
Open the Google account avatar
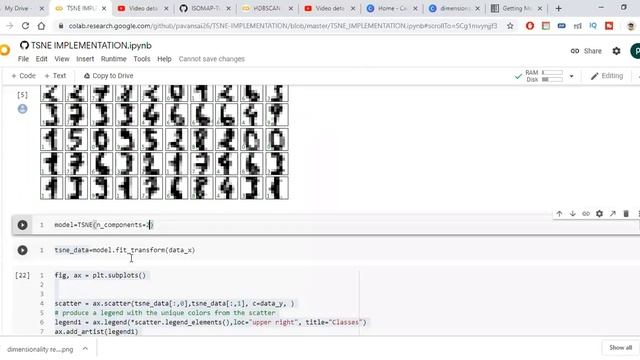(635, 51)
